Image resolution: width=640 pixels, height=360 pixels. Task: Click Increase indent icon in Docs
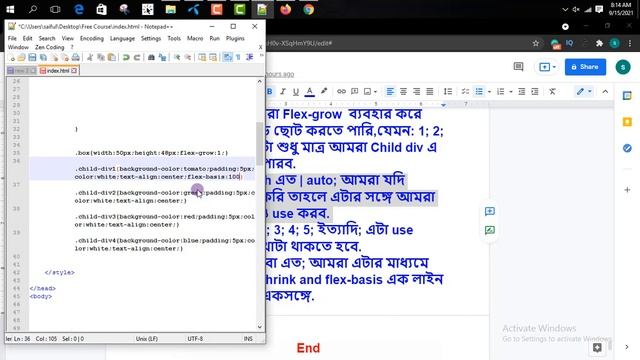[535, 91]
